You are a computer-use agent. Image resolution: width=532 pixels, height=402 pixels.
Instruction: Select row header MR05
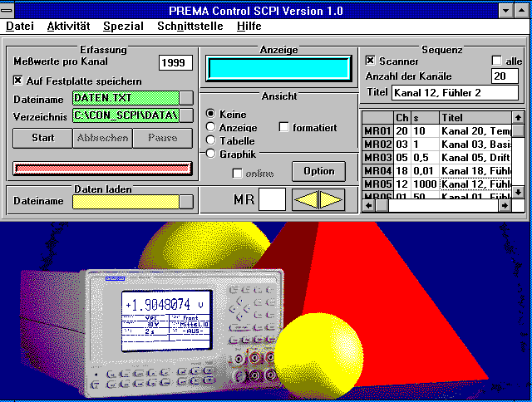[377, 184]
